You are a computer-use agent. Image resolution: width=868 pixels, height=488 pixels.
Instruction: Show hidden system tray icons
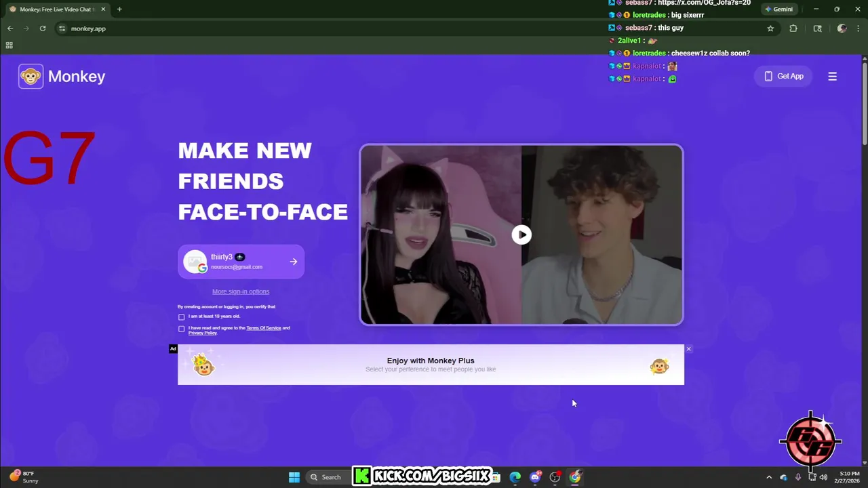pyautogui.click(x=769, y=477)
